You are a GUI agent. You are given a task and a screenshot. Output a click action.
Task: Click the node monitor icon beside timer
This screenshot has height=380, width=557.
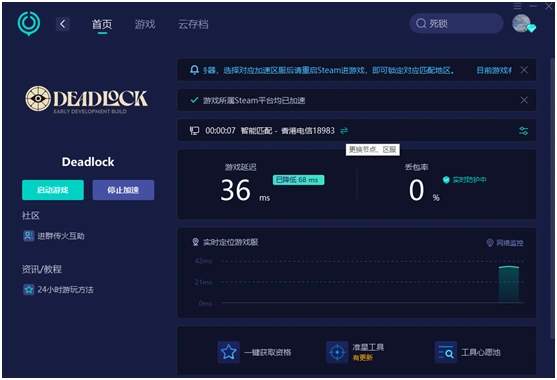pyautogui.click(x=194, y=131)
